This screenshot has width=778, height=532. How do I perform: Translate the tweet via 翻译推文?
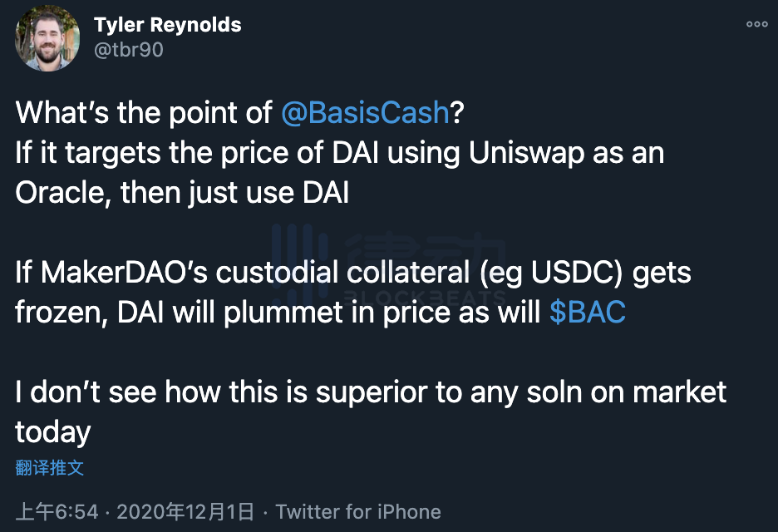tap(50, 467)
